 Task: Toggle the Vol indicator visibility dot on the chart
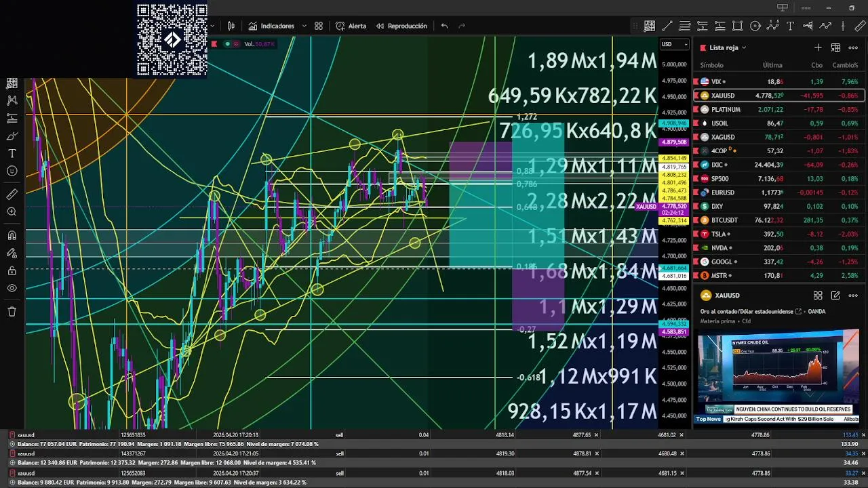click(x=228, y=44)
